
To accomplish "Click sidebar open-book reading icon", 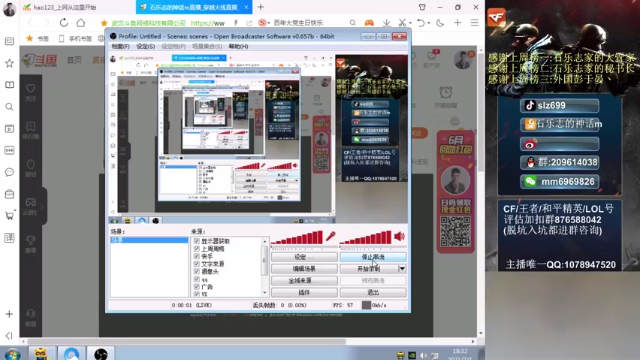I will pyautogui.click(x=9, y=84).
